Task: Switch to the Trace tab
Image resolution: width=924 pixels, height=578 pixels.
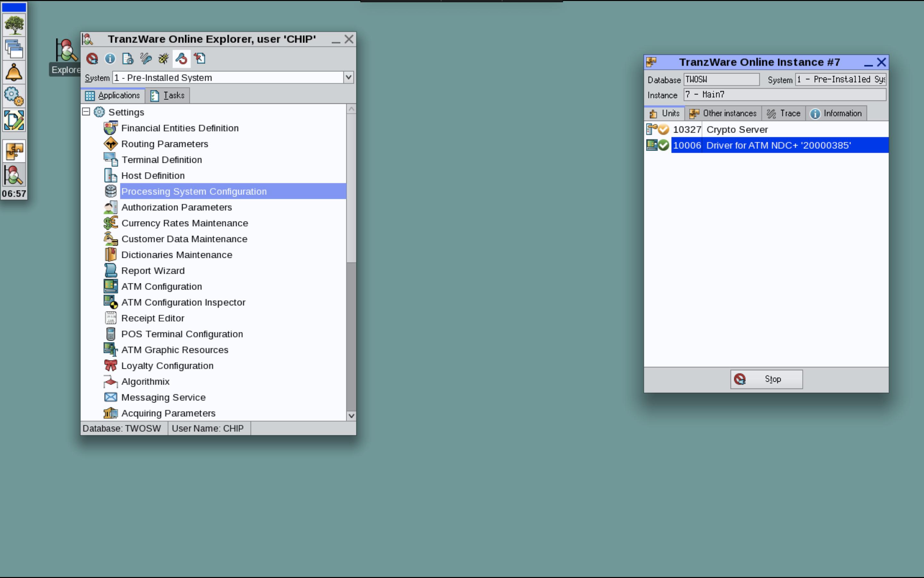Action: point(783,114)
